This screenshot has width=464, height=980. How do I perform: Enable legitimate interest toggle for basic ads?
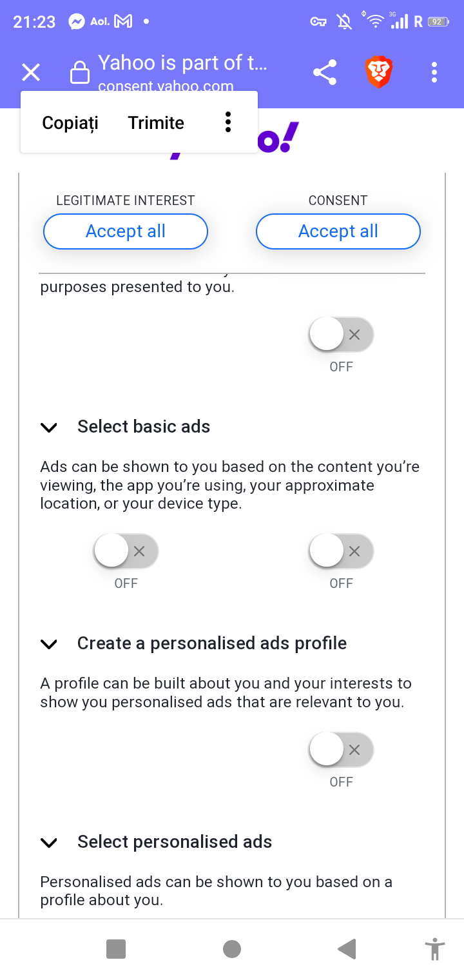tap(126, 551)
